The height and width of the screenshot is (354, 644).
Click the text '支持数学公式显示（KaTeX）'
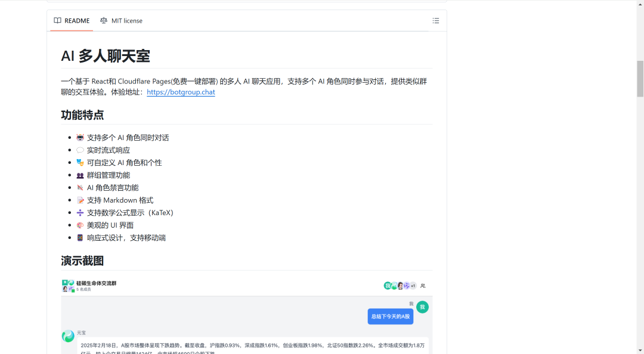[131, 213]
